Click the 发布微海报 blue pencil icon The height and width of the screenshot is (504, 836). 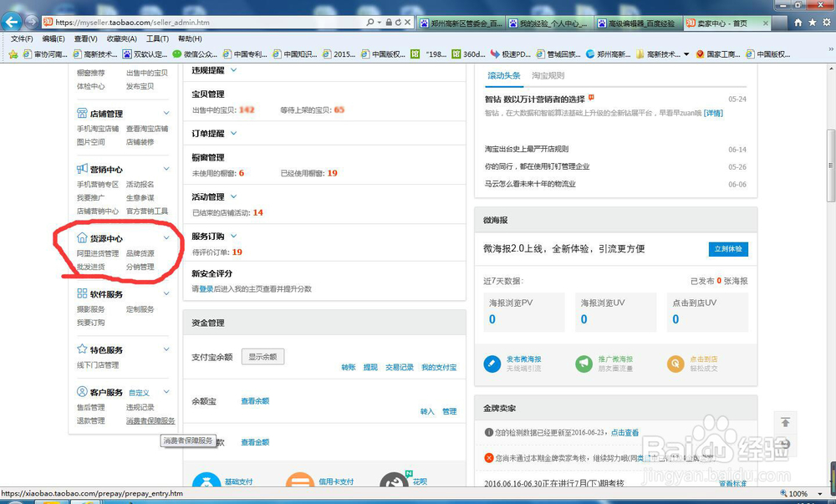pos(492,364)
